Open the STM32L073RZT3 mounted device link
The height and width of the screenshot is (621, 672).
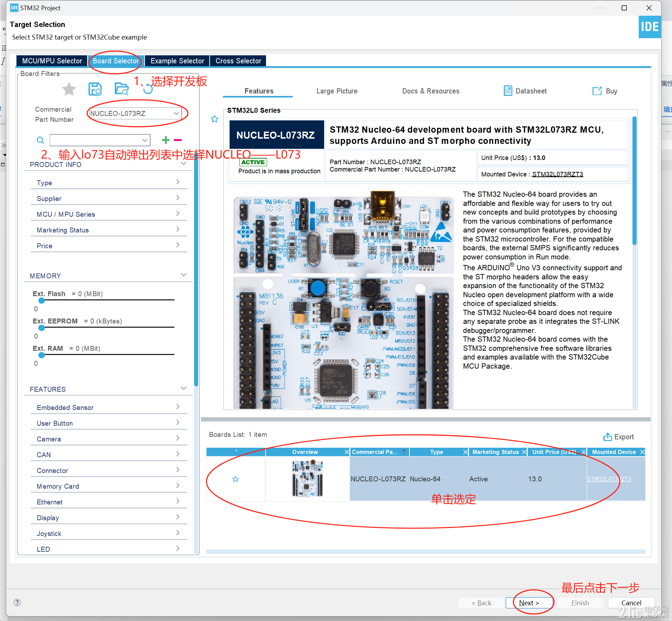557,174
